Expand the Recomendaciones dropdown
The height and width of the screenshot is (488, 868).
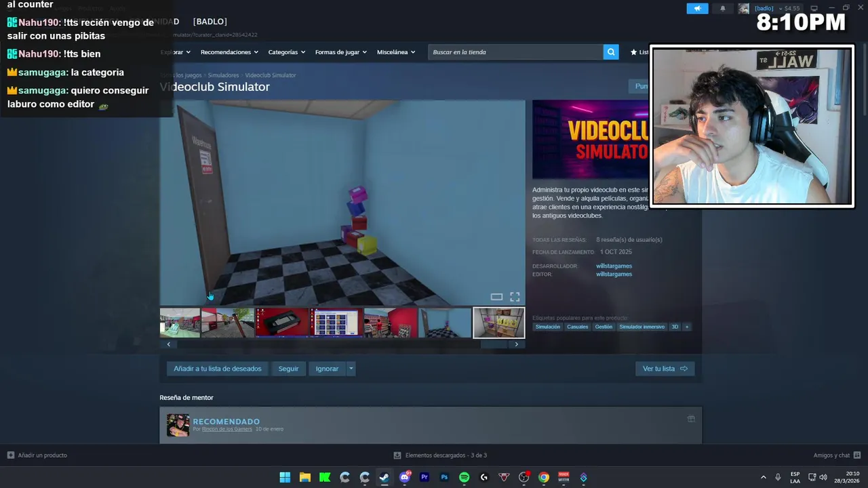[229, 52]
